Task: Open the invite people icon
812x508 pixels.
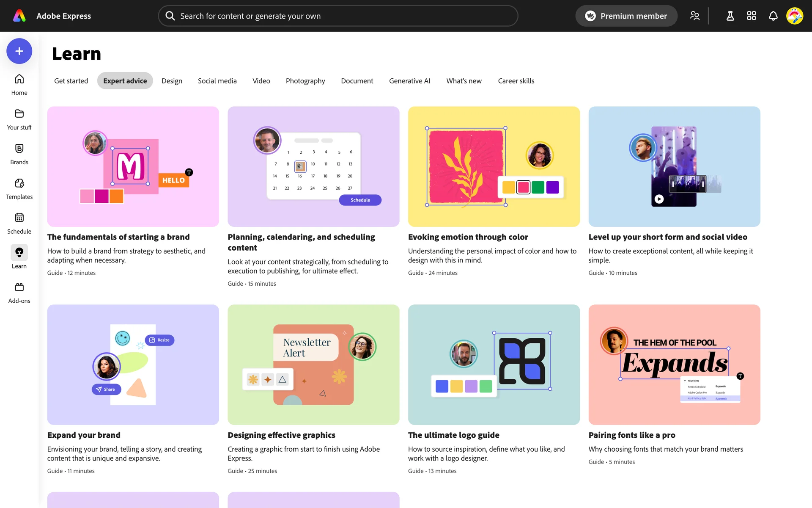Action: pos(694,16)
